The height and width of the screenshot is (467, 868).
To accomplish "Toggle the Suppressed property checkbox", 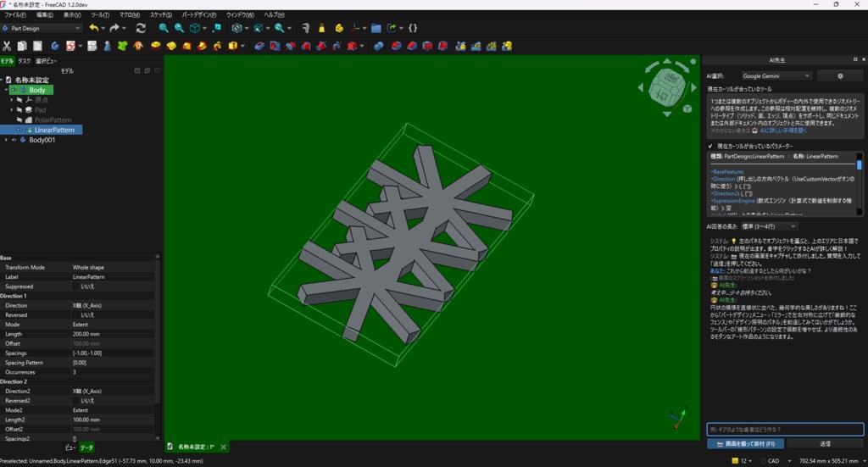I will [75, 286].
